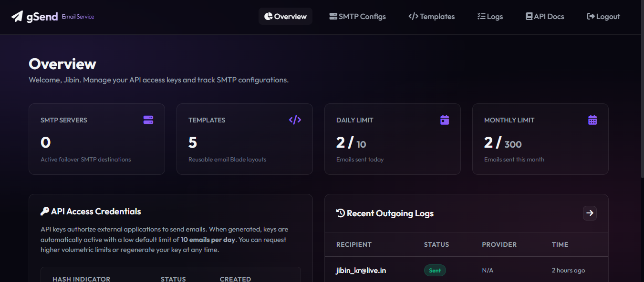The image size is (644, 282).
Task: Click the Daily Limit calendar icon
Action: pyautogui.click(x=445, y=120)
